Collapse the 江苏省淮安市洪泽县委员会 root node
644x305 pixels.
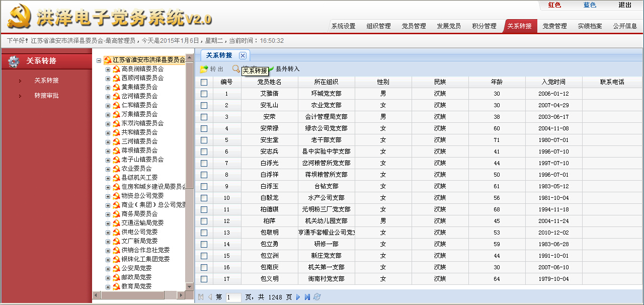pyautogui.click(x=99, y=60)
